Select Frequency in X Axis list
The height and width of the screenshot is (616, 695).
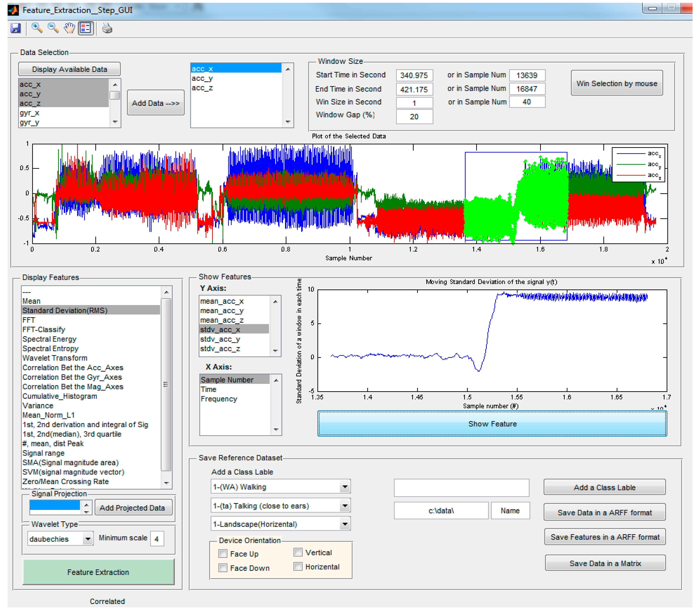[235, 399]
